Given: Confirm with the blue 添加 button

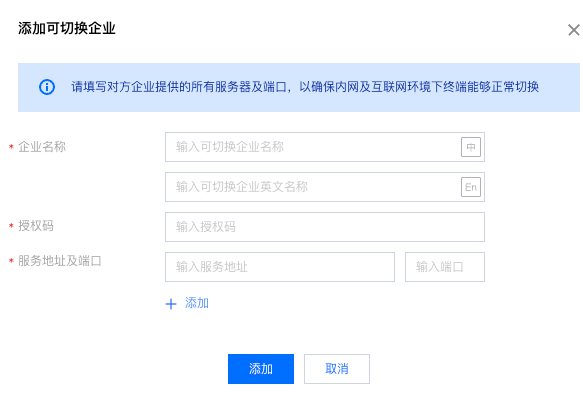Looking at the screenshot, I should [x=261, y=369].
